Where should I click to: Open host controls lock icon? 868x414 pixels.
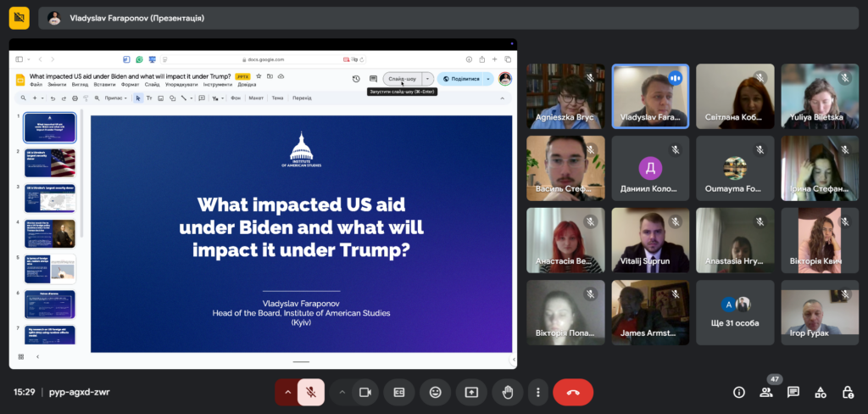click(x=848, y=392)
